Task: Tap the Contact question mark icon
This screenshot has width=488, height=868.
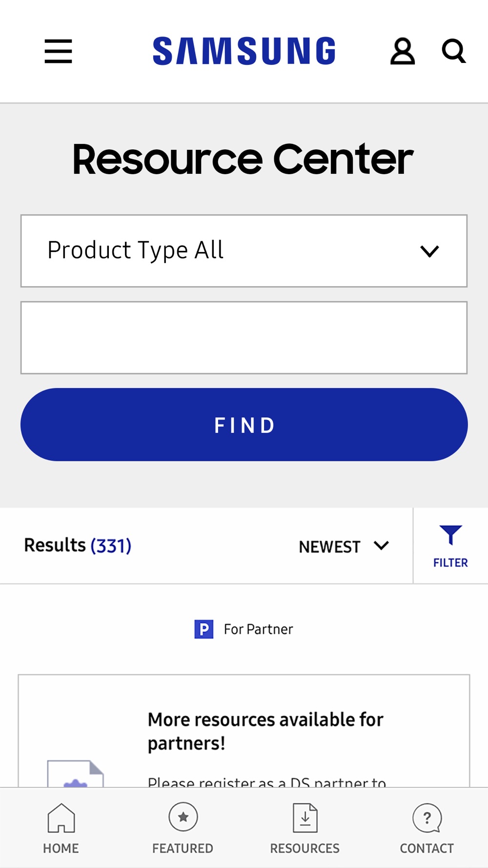Action: 427,818
